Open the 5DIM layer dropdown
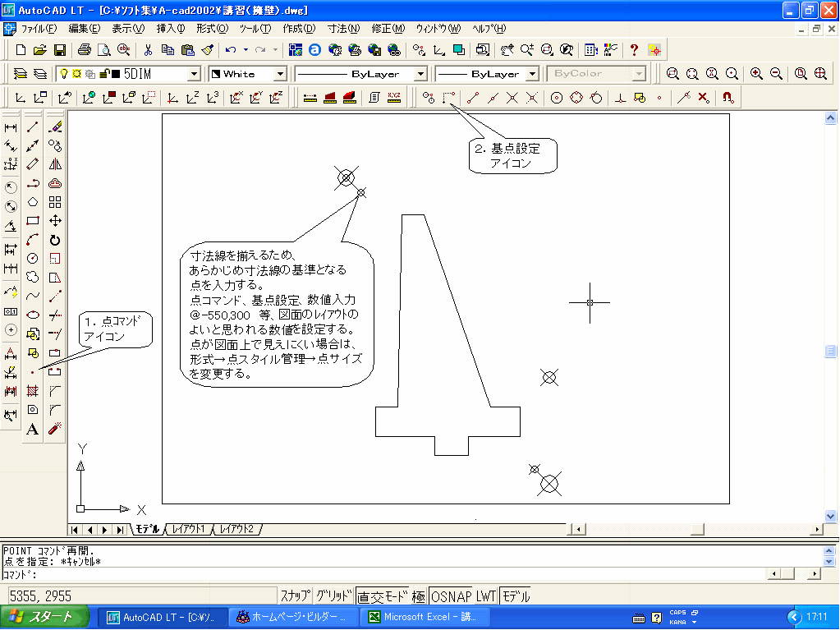The width and height of the screenshot is (840, 630). tap(194, 74)
